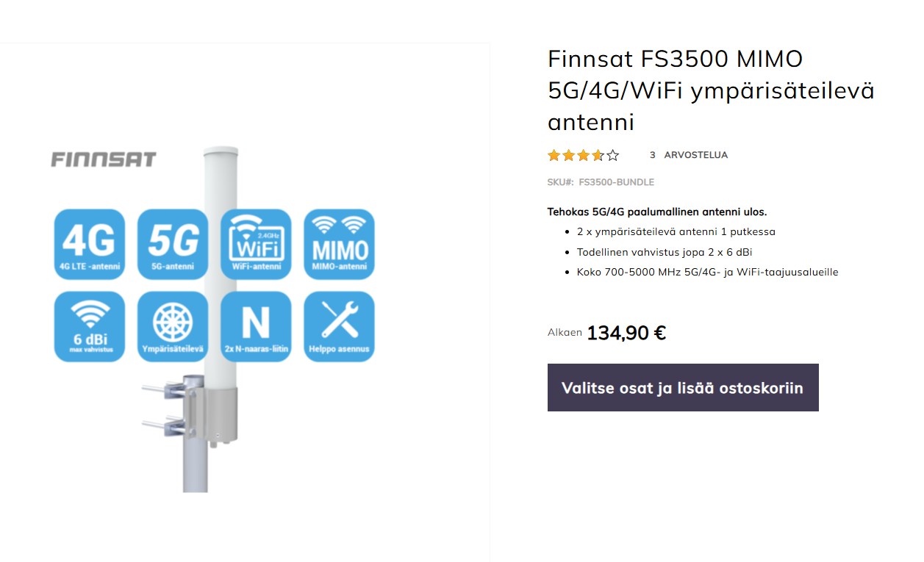Click the Tehokas 5G/4G paalumallinen description heading
924x562 pixels.
click(657, 212)
